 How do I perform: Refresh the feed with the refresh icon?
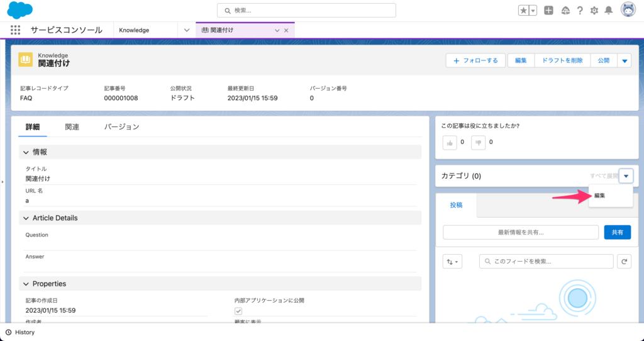(624, 262)
